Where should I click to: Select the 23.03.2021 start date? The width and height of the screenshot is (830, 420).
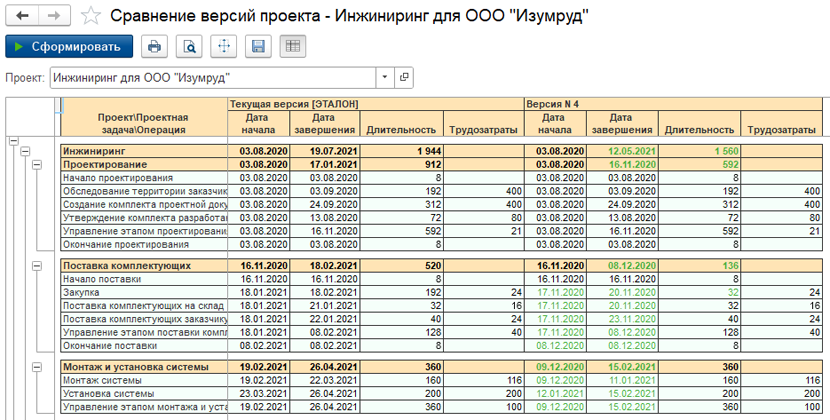pyautogui.click(x=259, y=394)
